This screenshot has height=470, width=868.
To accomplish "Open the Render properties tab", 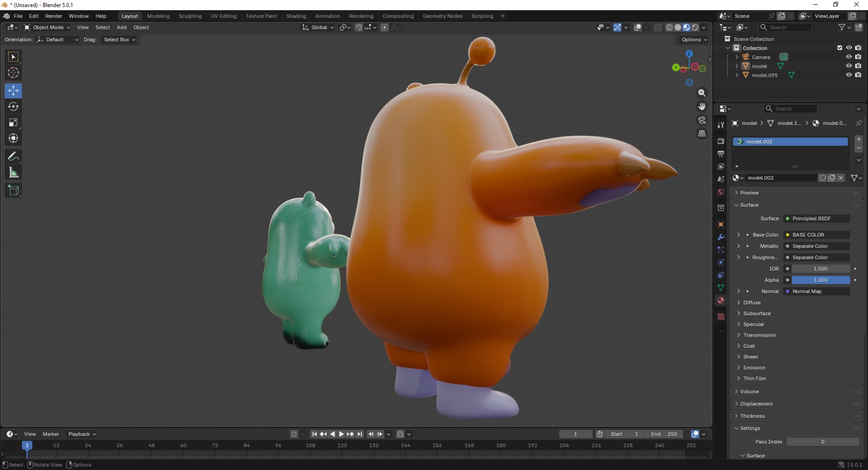I will [x=721, y=141].
